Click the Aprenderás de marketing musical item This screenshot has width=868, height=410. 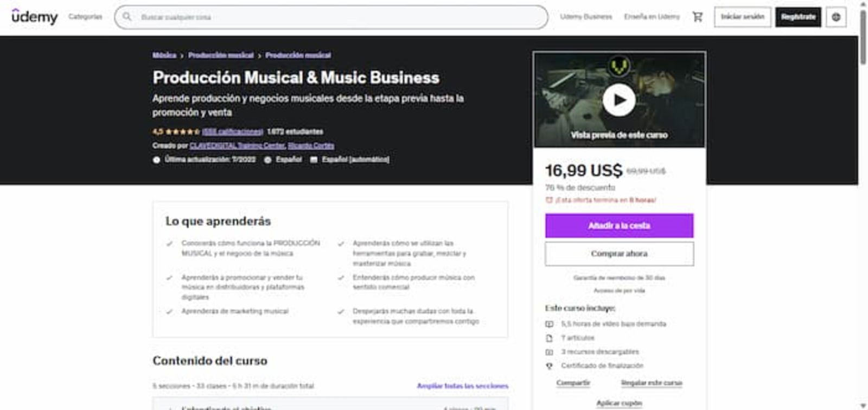(235, 311)
